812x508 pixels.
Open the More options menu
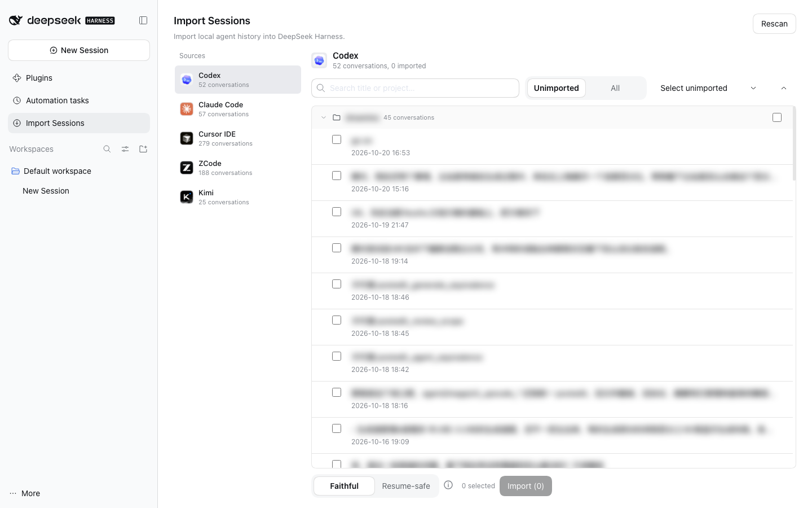tap(25, 493)
